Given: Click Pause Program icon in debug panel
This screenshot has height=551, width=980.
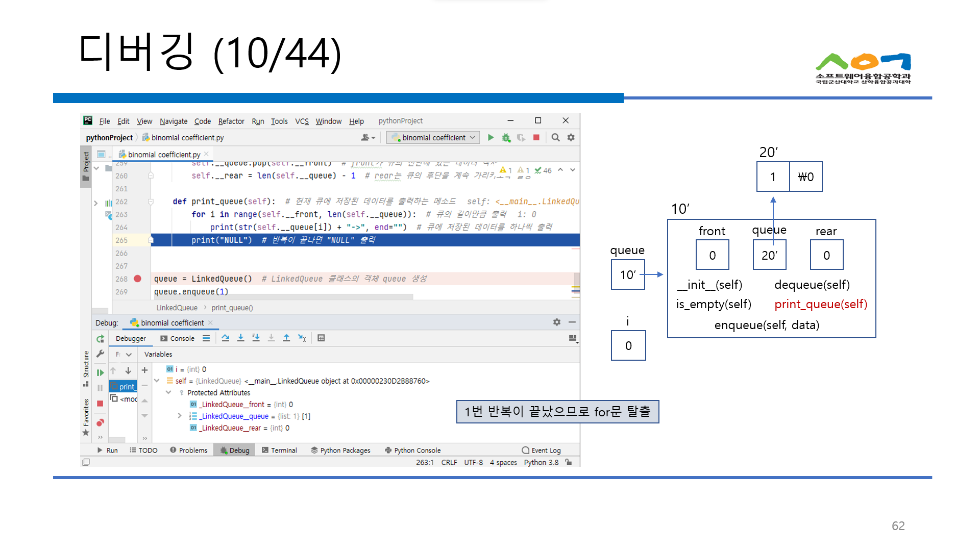Looking at the screenshot, I should coord(100,388).
